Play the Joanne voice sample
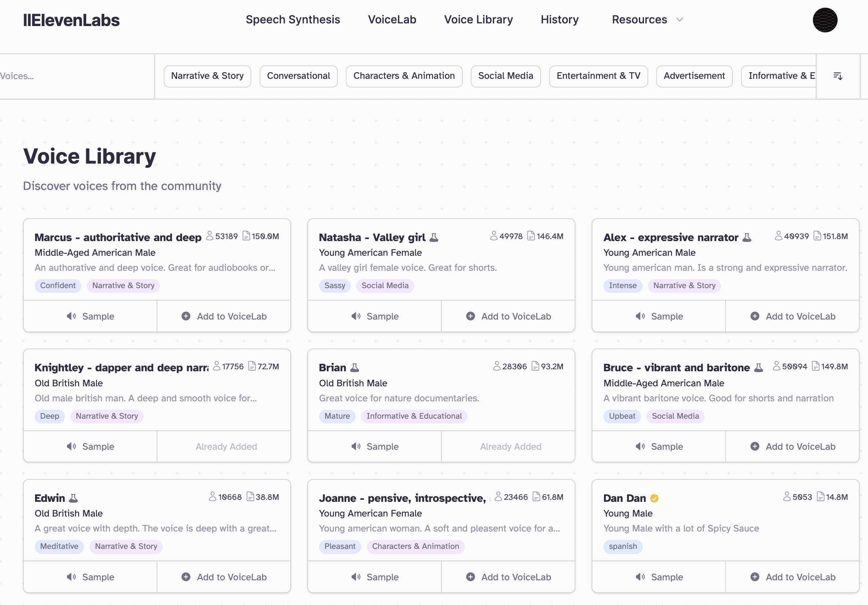The width and height of the screenshot is (868, 605). (375, 577)
